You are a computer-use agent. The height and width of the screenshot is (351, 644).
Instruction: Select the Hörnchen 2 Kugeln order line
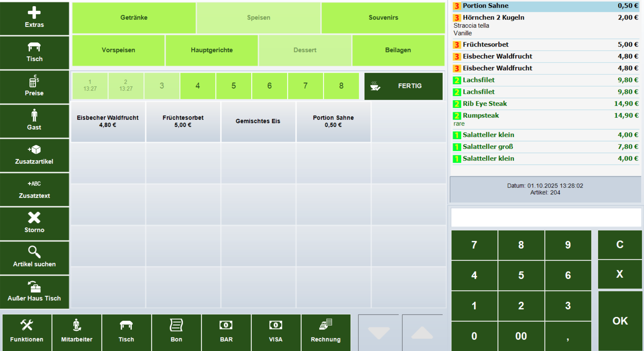click(546, 25)
